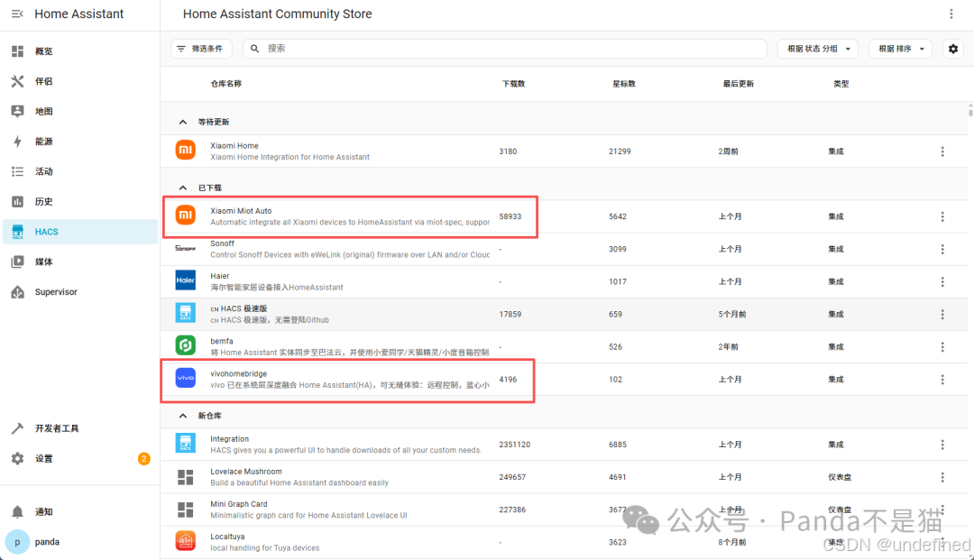Sort by the 仓库名称 column header

pyautogui.click(x=226, y=84)
